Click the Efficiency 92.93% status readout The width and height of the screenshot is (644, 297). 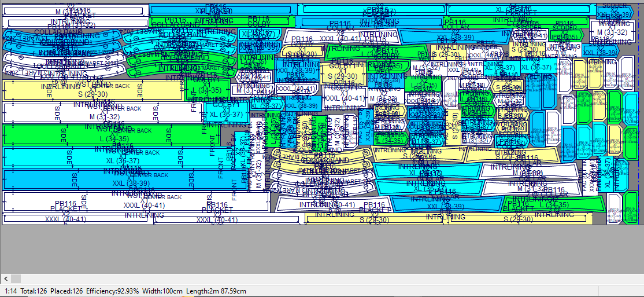click(x=112, y=291)
